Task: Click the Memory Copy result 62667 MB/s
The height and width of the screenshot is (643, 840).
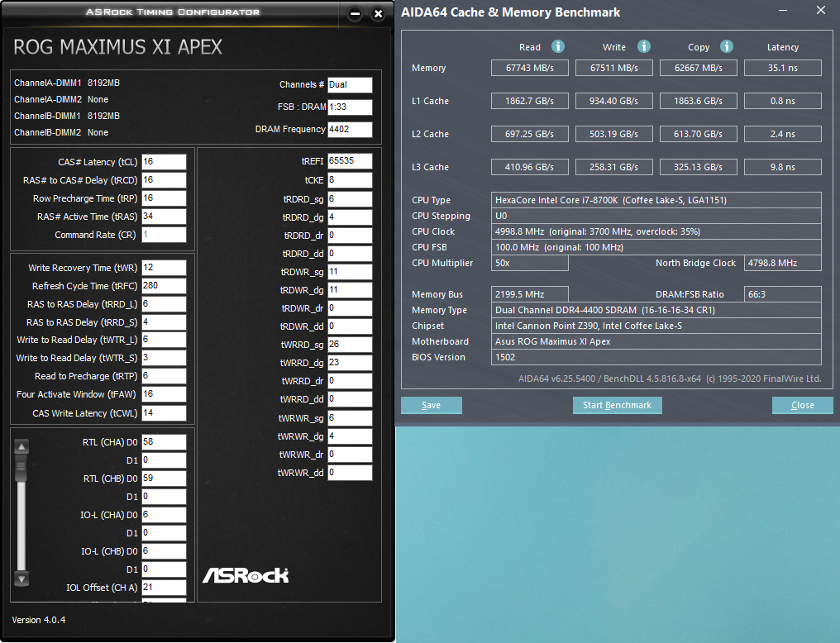Action: point(699,68)
